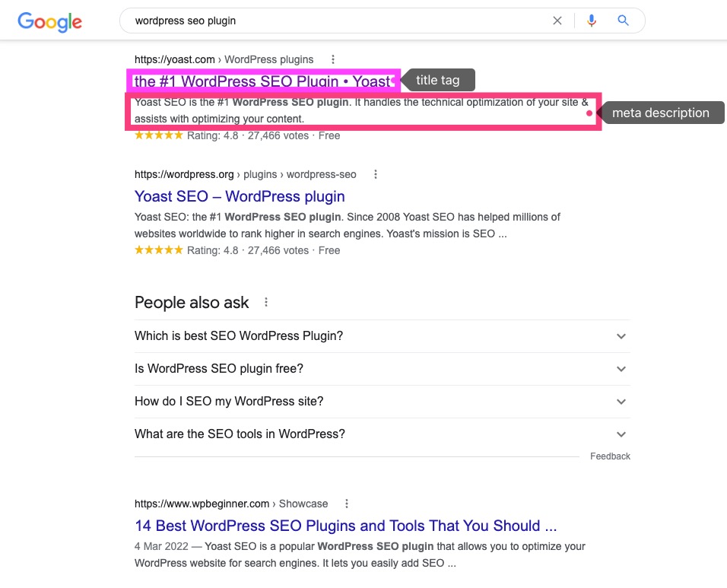Open the three-dot menu beside wordpress.org result
This screenshot has width=727, height=588.
[375, 174]
